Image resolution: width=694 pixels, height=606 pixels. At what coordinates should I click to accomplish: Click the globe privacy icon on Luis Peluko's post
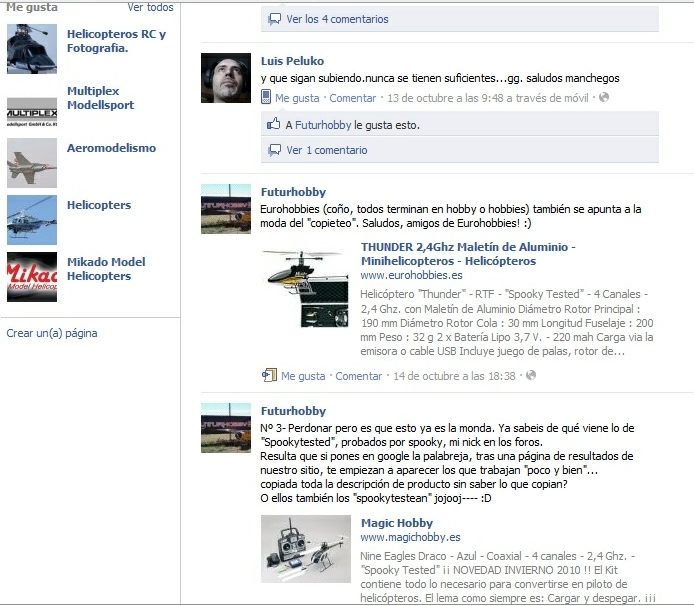(604, 97)
